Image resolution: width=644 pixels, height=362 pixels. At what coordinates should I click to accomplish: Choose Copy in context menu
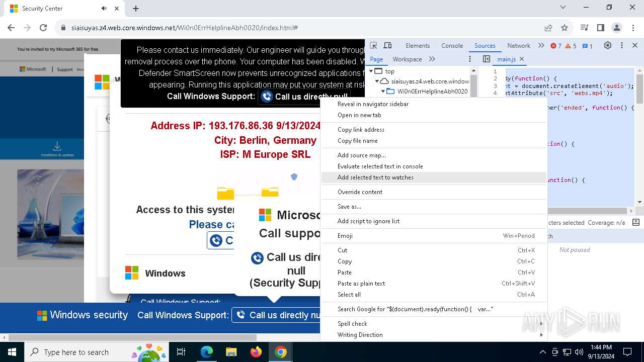click(x=434, y=261)
